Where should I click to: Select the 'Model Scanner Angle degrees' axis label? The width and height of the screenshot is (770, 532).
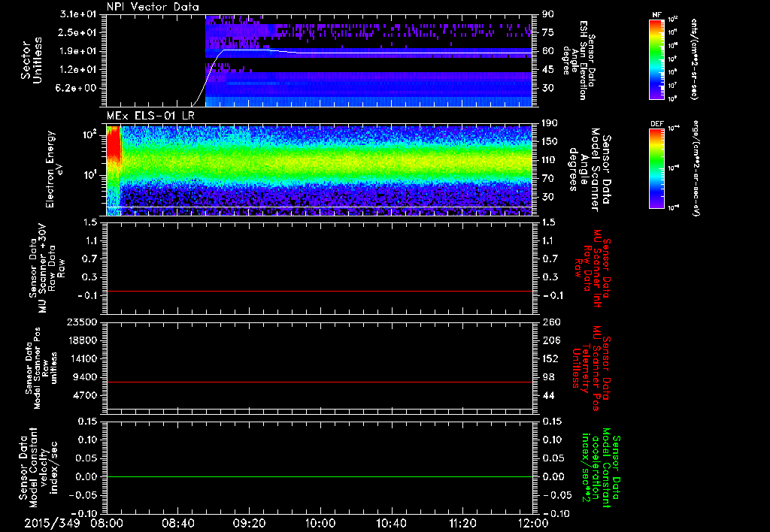tap(590, 169)
